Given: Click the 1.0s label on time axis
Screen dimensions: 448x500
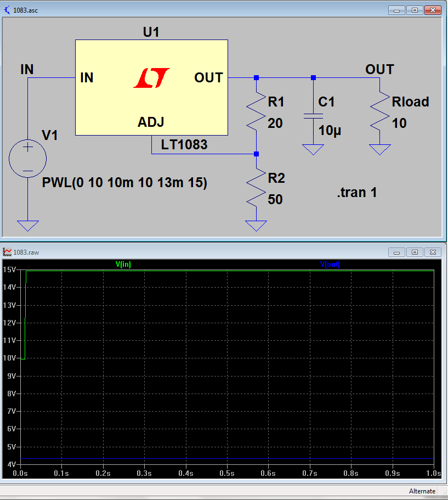Looking at the screenshot, I should click(x=433, y=473).
